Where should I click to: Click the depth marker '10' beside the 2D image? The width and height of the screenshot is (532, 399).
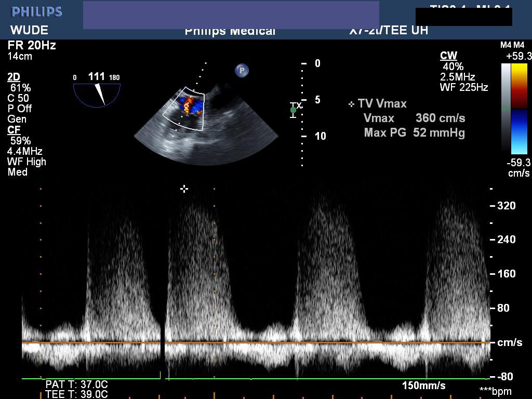pyautogui.click(x=320, y=136)
